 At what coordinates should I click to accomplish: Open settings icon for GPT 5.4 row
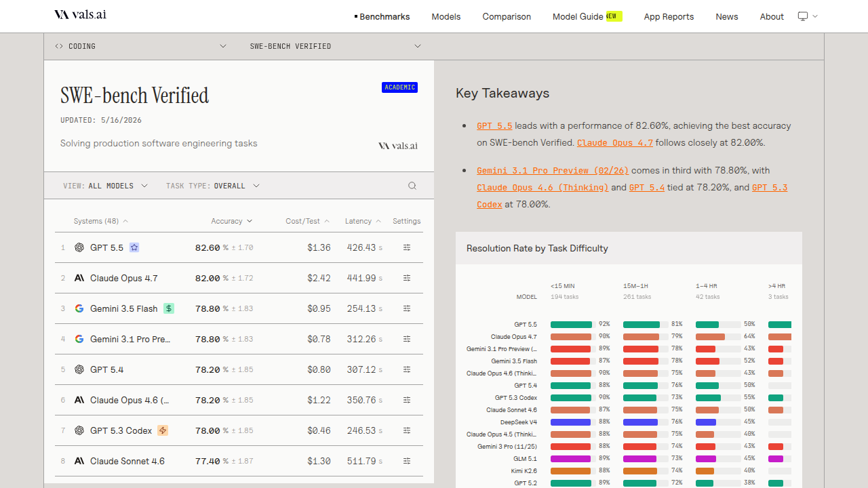click(407, 369)
